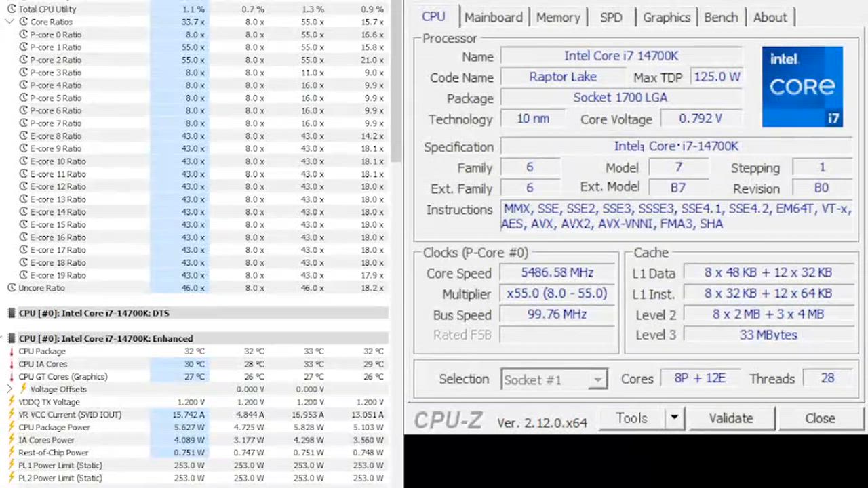The height and width of the screenshot is (488, 868).
Task: Switch to the CPU tab in CPU-Z
Action: 433,17
